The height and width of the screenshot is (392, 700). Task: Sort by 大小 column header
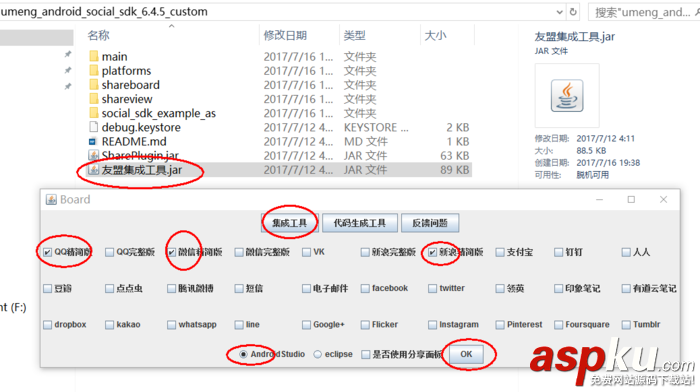coord(435,35)
